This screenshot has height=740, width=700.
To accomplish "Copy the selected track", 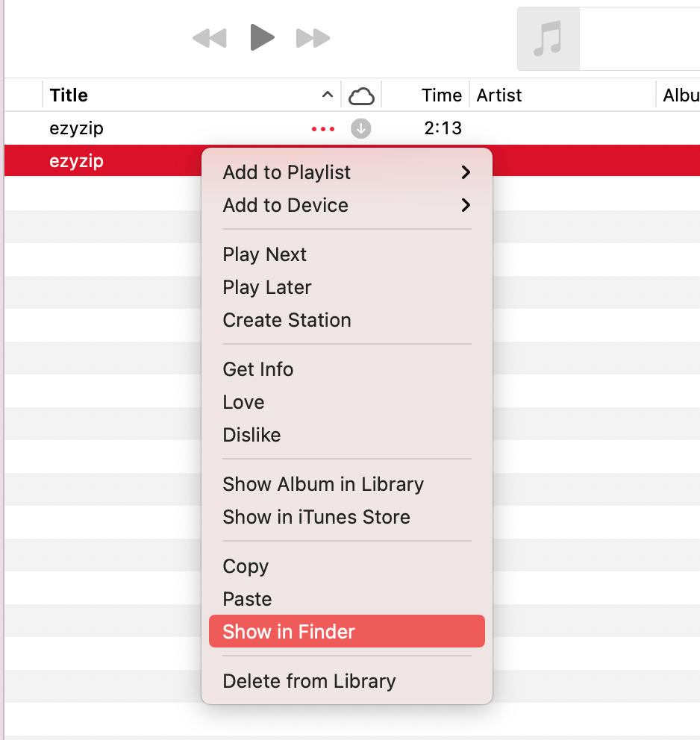I will click(246, 566).
